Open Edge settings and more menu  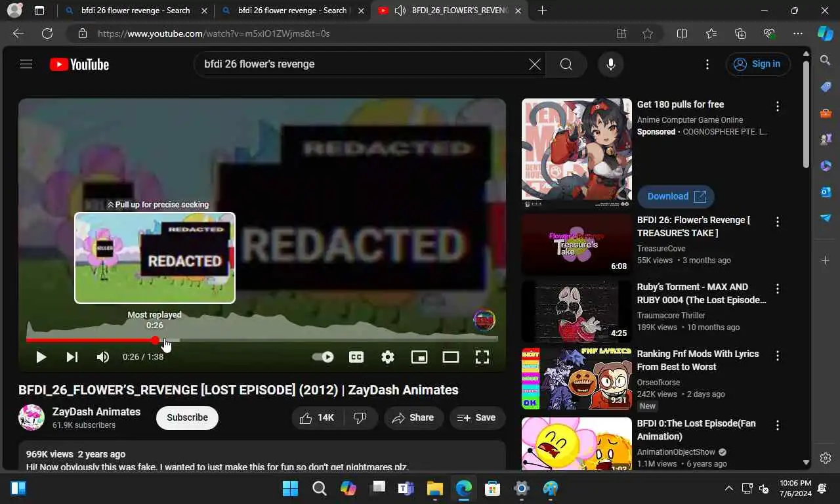(798, 33)
